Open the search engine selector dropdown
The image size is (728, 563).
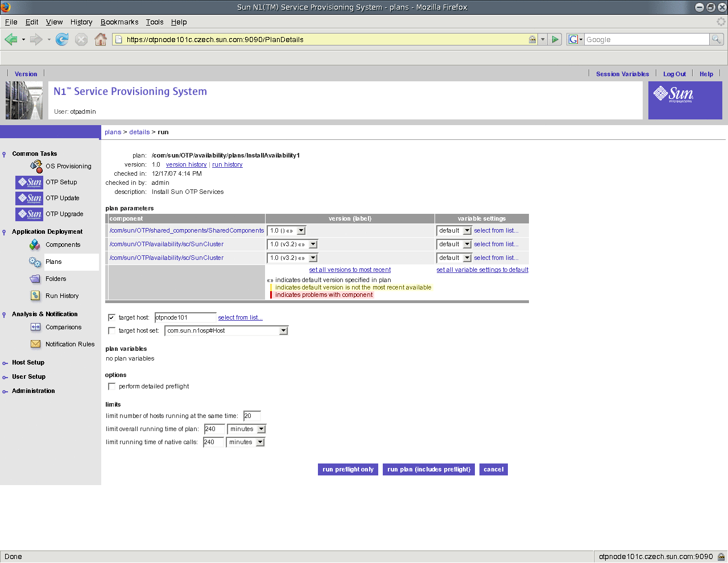(x=576, y=39)
